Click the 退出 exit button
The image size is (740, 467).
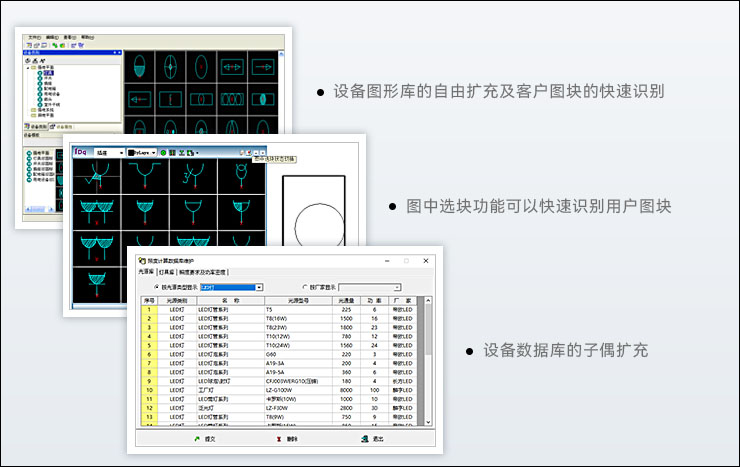[370, 438]
